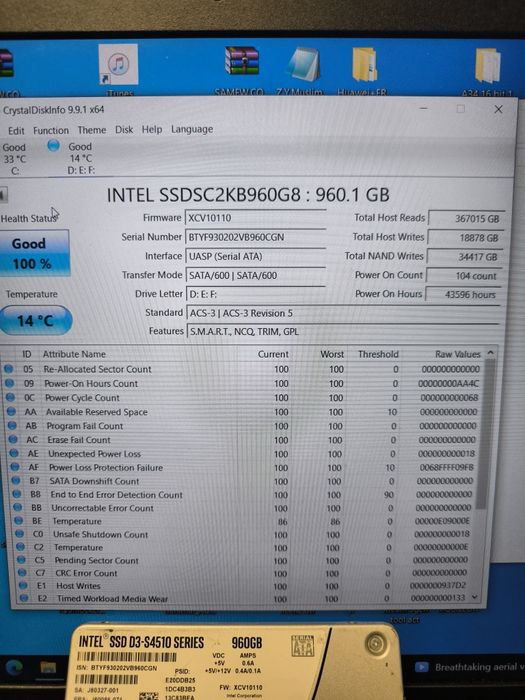
Task: Click the Good 100 % health status button
Action: 34,254
